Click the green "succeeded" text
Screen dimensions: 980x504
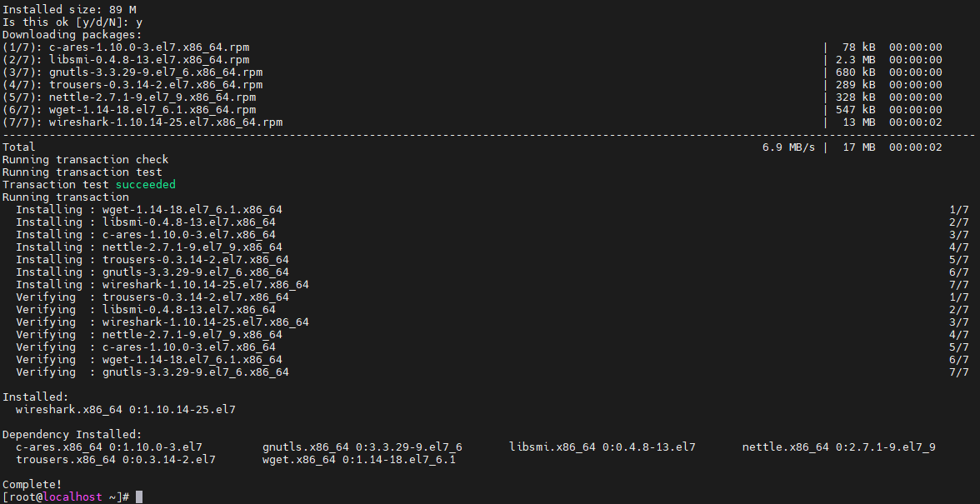tap(146, 185)
